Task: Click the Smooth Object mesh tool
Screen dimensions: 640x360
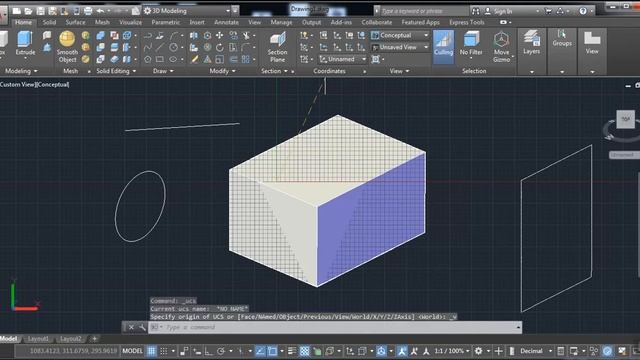Action: [67, 47]
